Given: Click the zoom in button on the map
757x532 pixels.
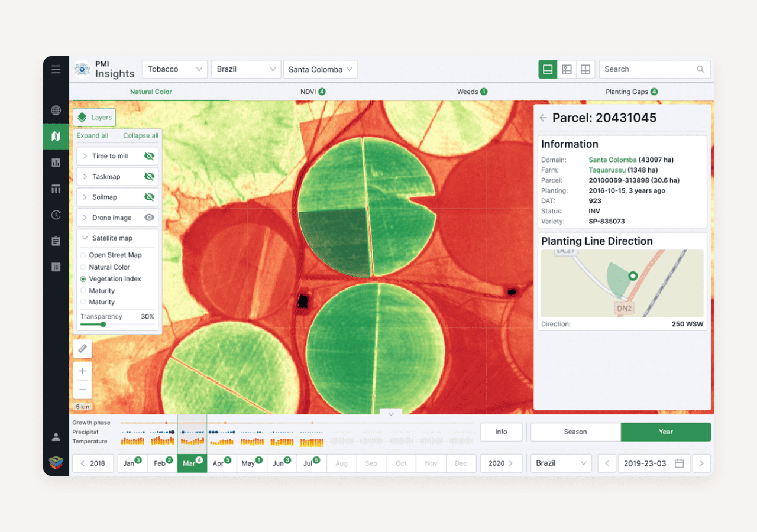Looking at the screenshot, I should [x=82, y=371].
